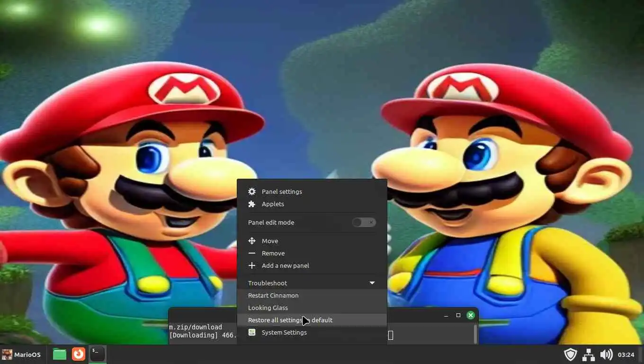Open Looking Glass debugger

click(x=312, y=308)
